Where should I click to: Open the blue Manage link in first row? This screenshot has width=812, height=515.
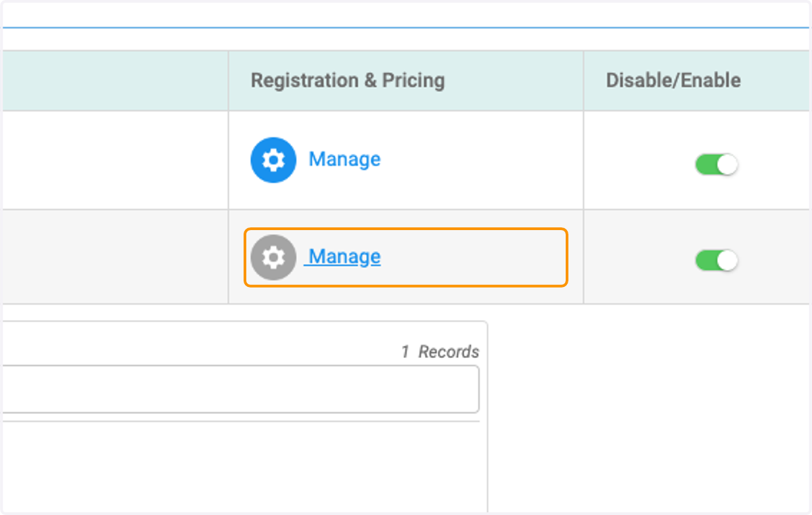(x=344, y=160)
